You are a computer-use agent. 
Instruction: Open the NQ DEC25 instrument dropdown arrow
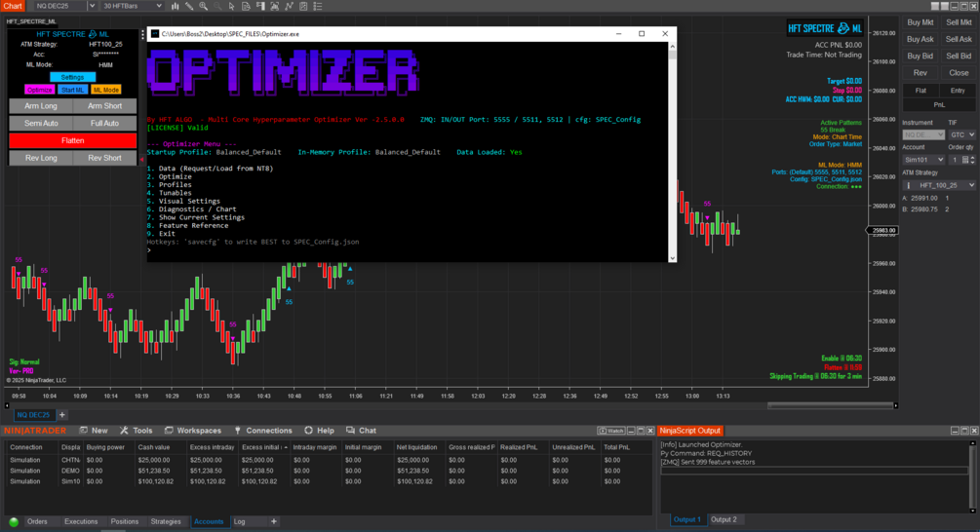tap(92, 6)
